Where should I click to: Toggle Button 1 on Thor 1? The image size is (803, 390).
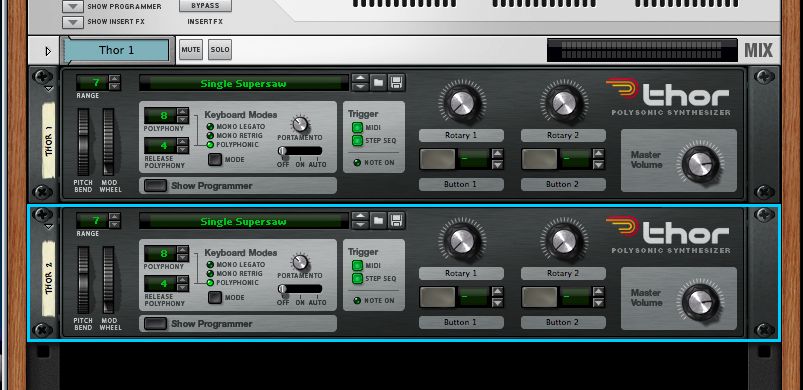pyautogui.click(x=437, y=159)
